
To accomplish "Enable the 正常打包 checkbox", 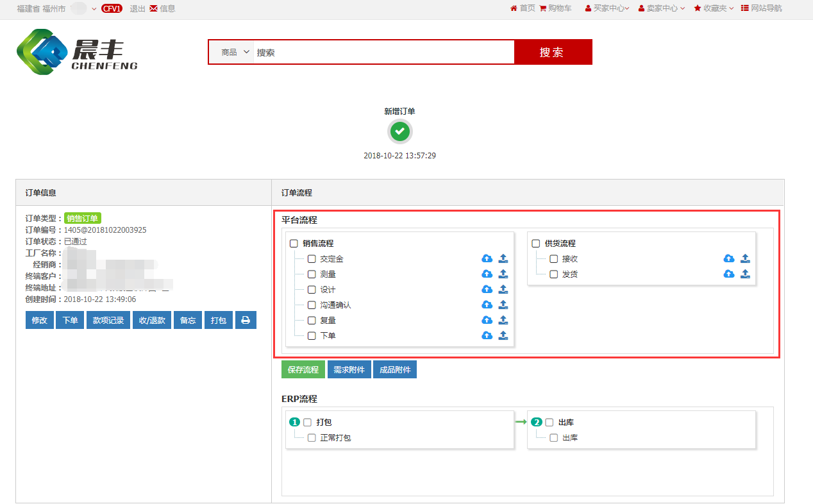I will pos(312,438).
